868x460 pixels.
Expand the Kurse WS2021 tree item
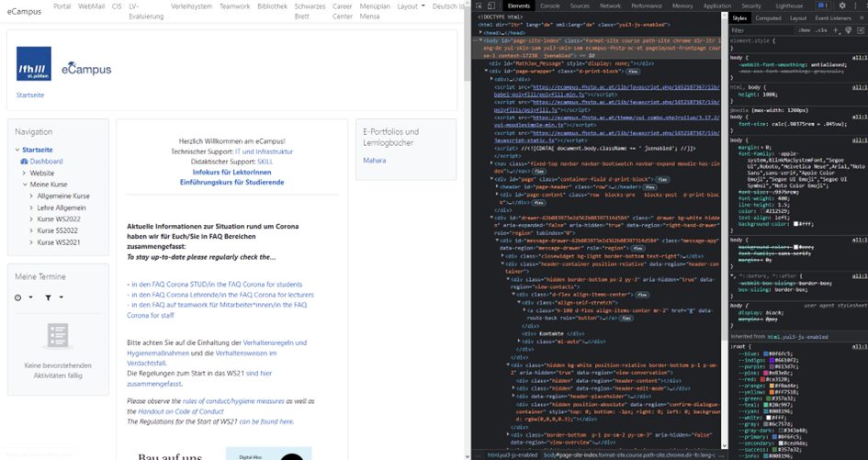[x=31, y=242]
